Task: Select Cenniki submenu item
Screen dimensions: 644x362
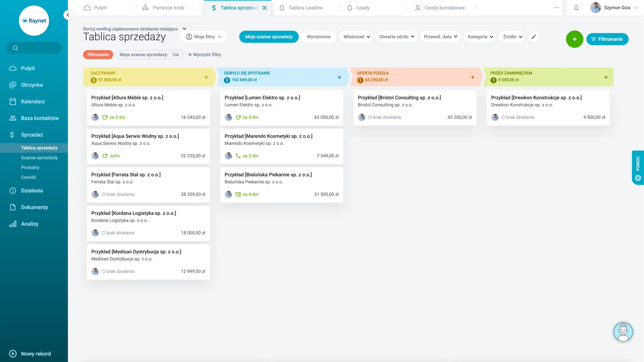Action: click(x=29, y=177)
